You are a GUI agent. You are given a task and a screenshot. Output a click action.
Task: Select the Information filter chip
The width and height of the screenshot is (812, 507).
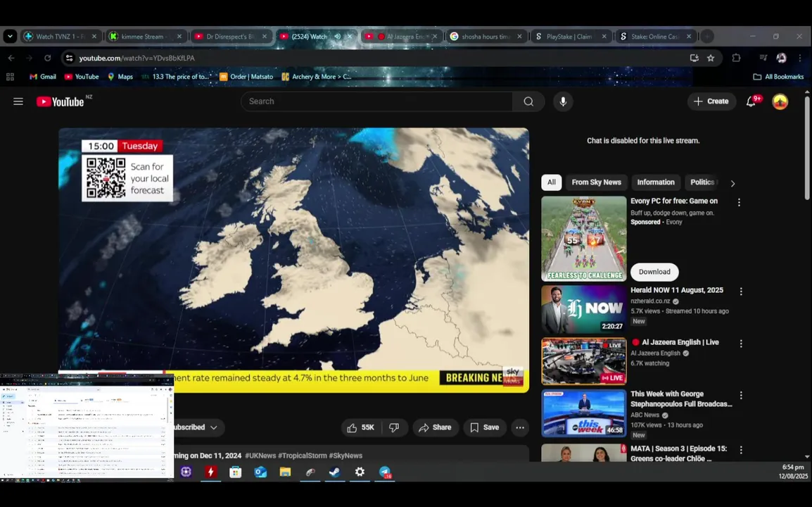pos(656,182)
